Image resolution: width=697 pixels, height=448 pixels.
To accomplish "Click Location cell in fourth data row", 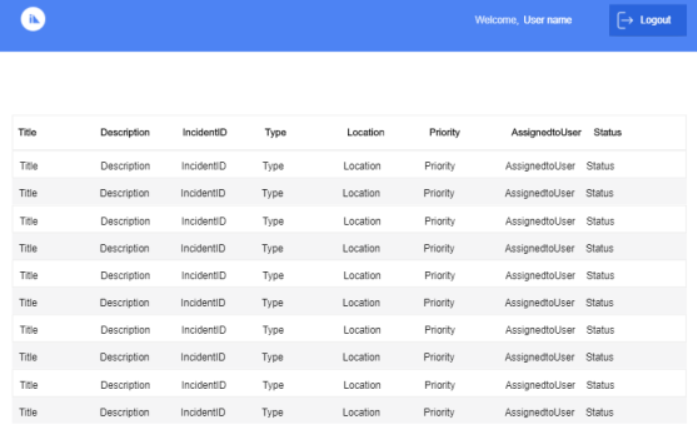I will pyautogui.click(x=361, y=248).
